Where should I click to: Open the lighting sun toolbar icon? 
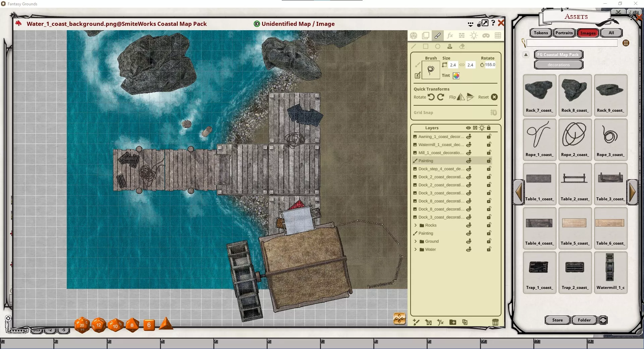tap(474, 36)
